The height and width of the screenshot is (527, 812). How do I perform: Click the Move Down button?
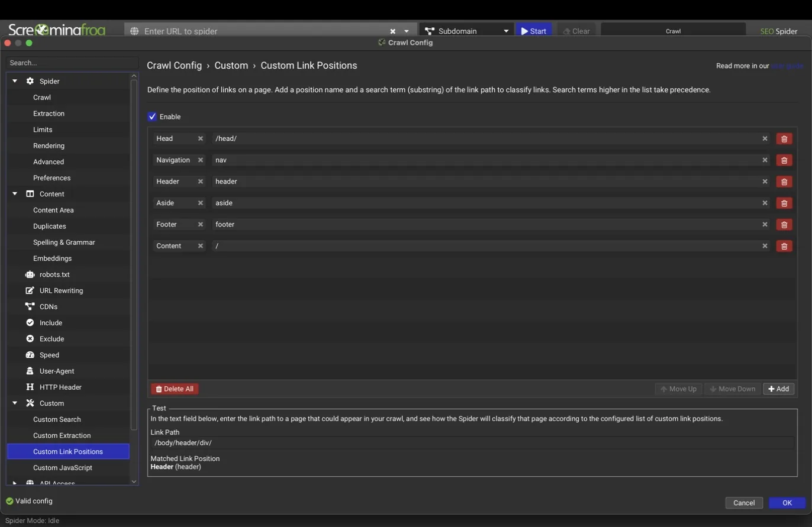coord(732,389)
